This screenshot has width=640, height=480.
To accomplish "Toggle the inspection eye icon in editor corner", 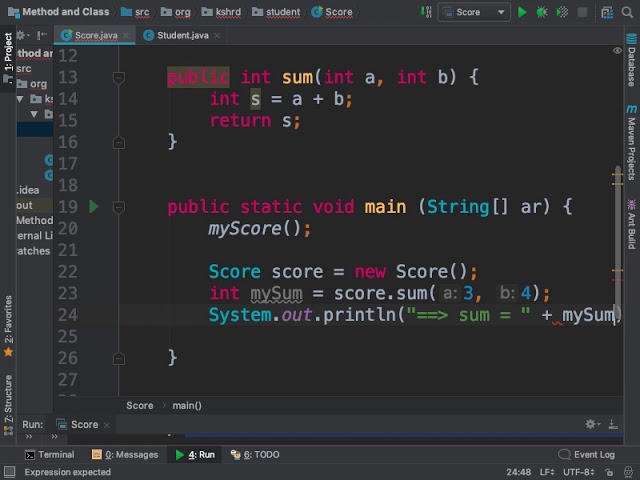I will click(x=617, y=51).
